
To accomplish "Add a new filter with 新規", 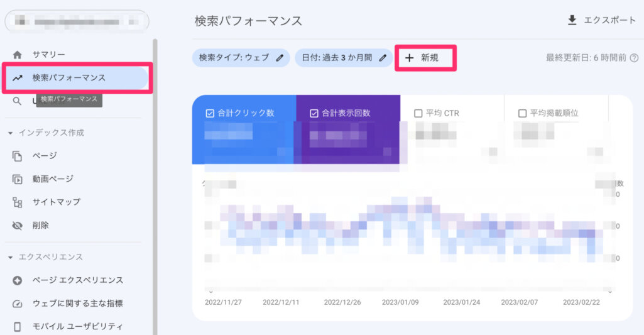I will coord(425,58).
